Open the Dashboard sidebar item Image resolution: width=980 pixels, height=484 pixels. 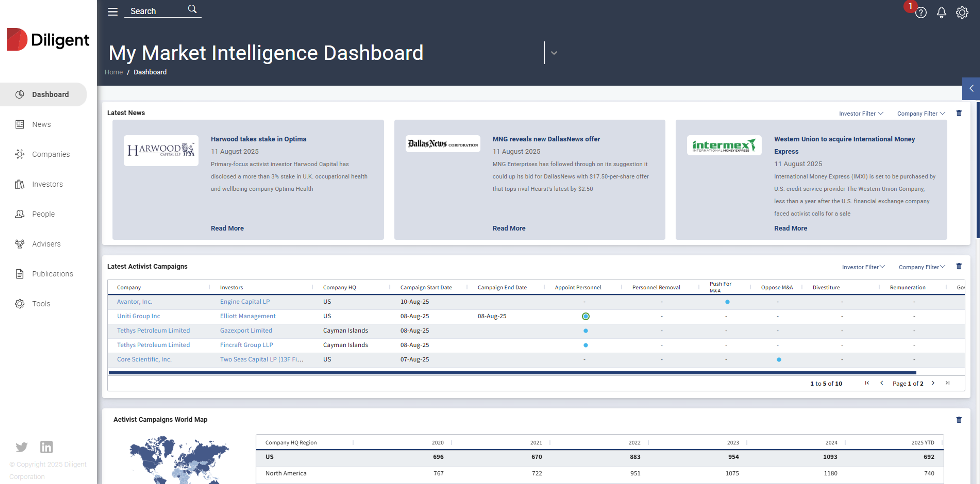coord(43,94)
